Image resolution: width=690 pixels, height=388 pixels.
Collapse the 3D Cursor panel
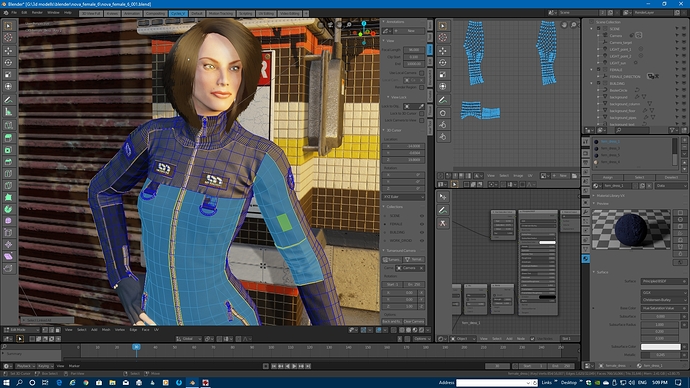click(x=384, y=130)
